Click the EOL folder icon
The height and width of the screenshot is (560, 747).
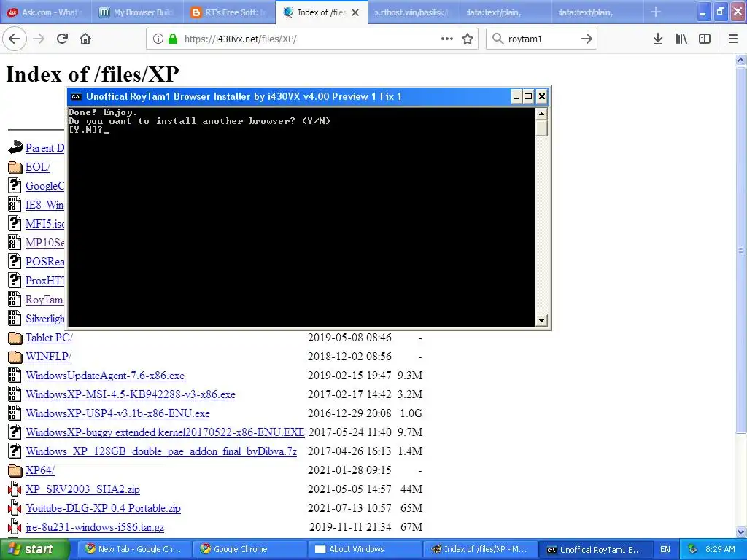coord(15,167)
